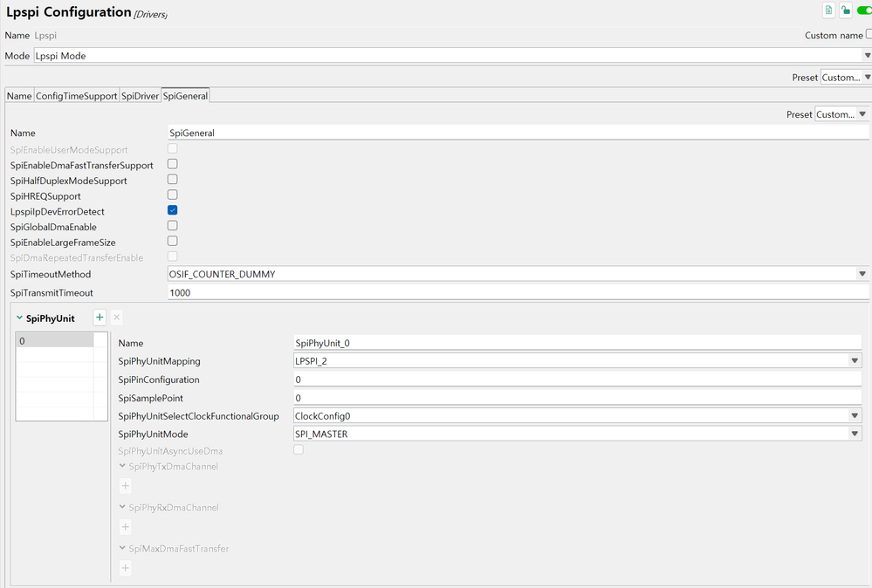Collapse the SpiPhyTxDmaChannel section

point(122,467)
